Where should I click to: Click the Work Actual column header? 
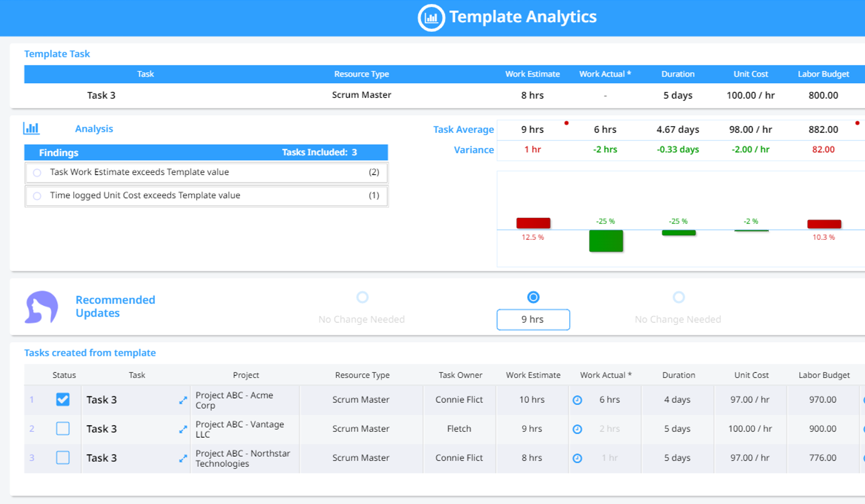pos(605,74)
